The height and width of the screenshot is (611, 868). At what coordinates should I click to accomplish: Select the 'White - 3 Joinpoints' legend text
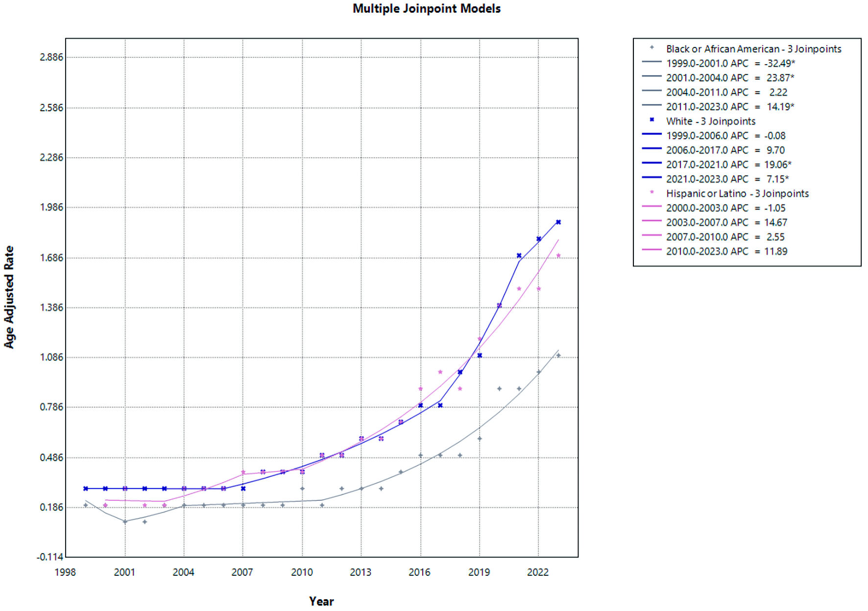[x=710, y=121]
